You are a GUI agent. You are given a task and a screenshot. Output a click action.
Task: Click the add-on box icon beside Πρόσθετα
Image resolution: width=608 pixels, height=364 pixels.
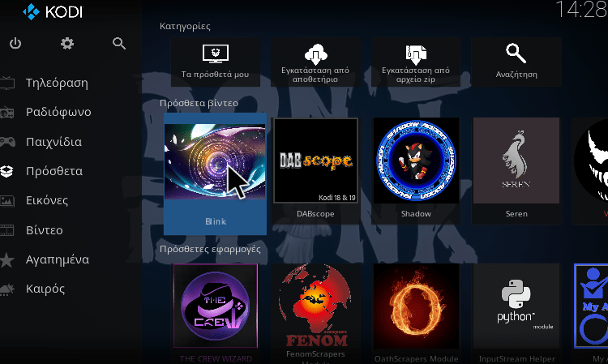pyautogui.click(x=7, y=171)
